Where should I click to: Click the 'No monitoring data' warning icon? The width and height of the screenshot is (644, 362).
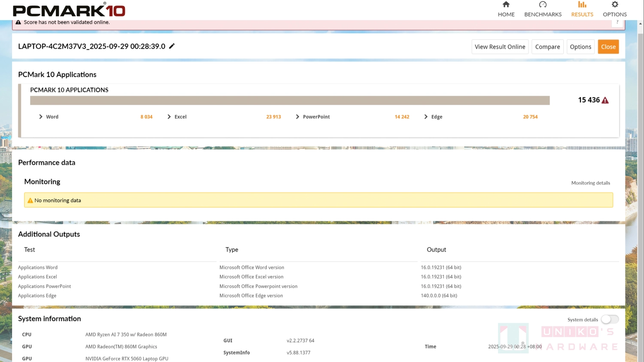click(x=30, y=200)
